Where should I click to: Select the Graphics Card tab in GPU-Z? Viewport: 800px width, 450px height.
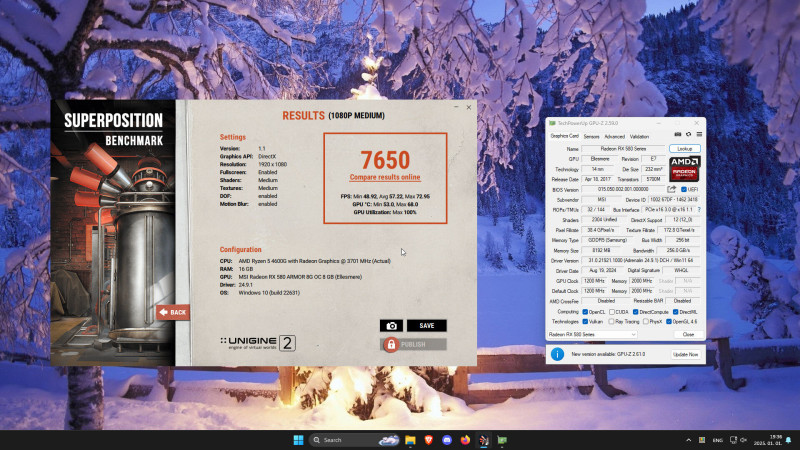564,136
